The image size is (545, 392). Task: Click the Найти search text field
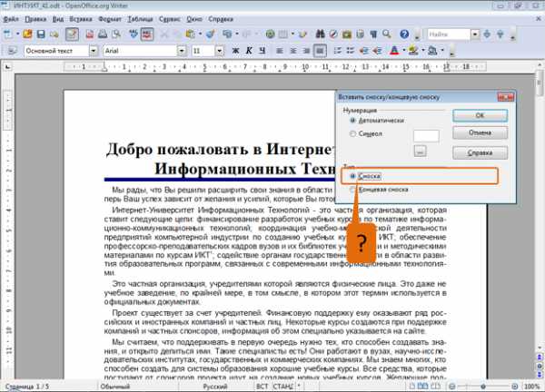click(x=449, y=34)
